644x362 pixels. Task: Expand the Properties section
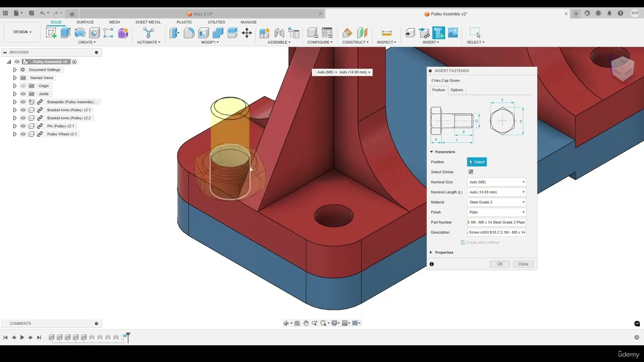[431, 252]
